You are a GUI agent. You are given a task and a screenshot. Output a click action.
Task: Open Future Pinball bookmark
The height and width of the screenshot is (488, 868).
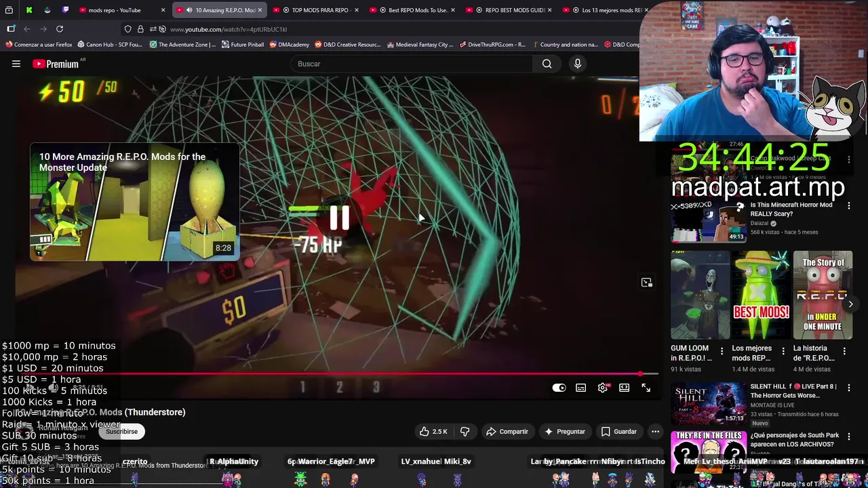coord(243,45)
